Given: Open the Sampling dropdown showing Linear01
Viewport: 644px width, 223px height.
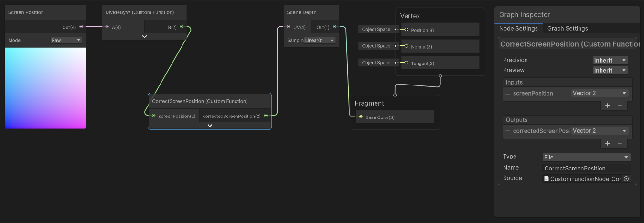Looking at the screenshot, I should pos(320,41).
